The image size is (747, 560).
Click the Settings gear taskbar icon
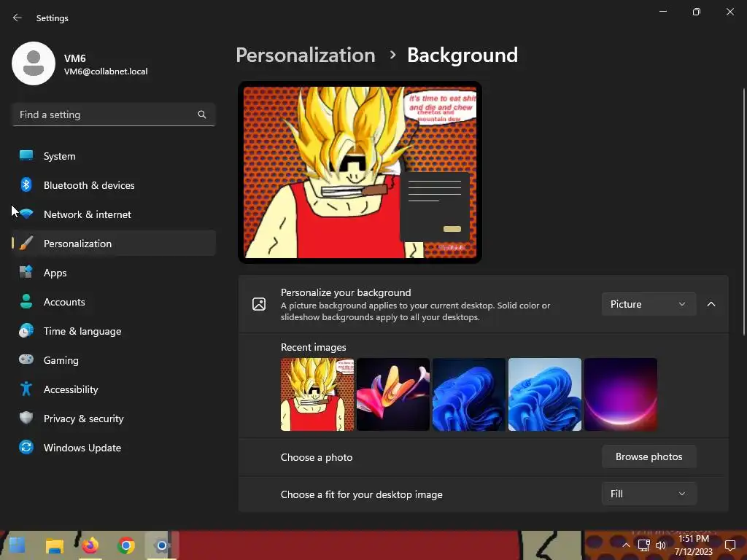(161, 545)
